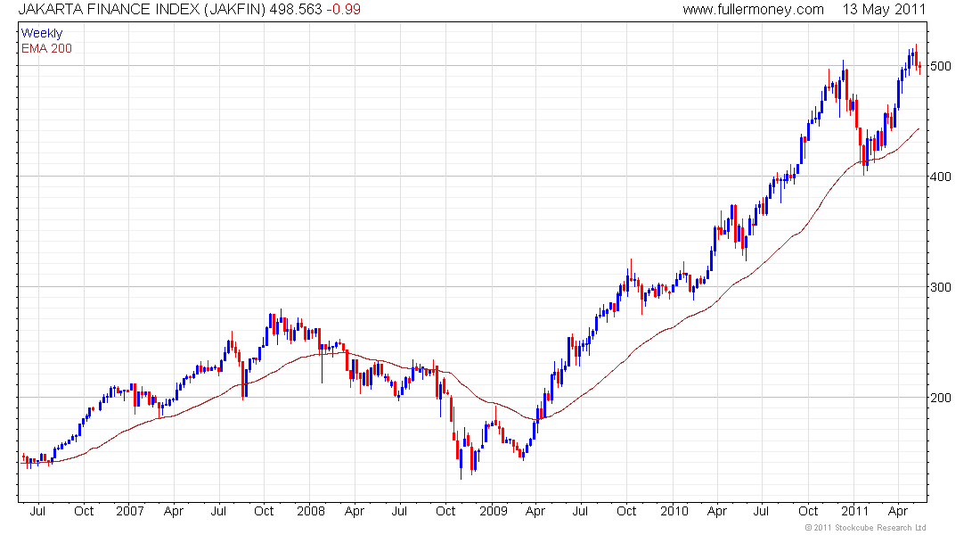The height and width of the screenshot is (535, 980).
Task: Select the 2011 marker on time axis
Action: point(855,512)
